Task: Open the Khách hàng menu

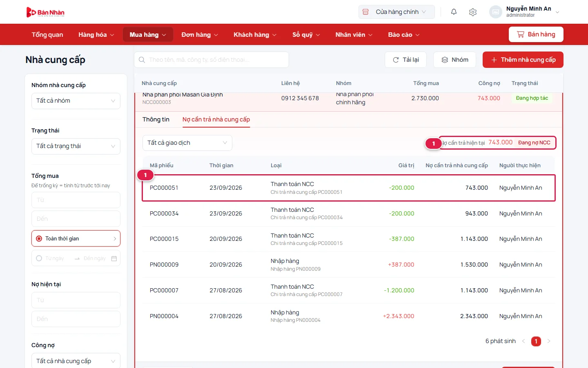Action: point(255,35)
